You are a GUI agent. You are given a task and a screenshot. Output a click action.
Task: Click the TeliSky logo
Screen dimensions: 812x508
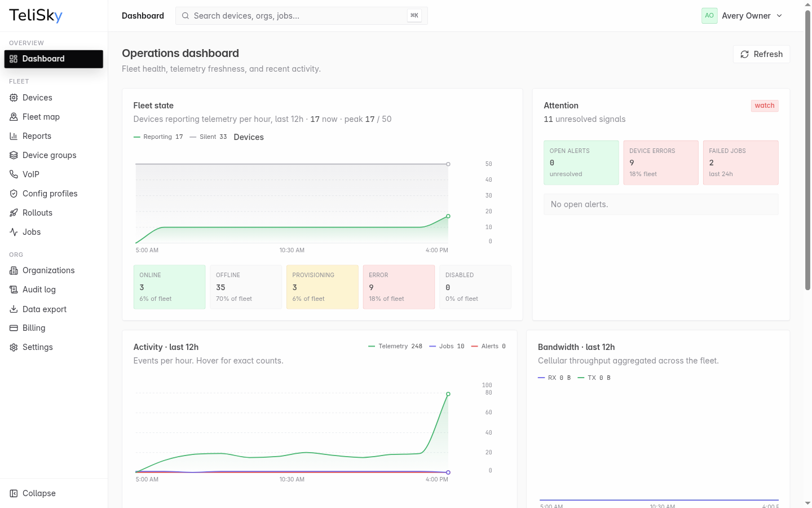point(36,15)
